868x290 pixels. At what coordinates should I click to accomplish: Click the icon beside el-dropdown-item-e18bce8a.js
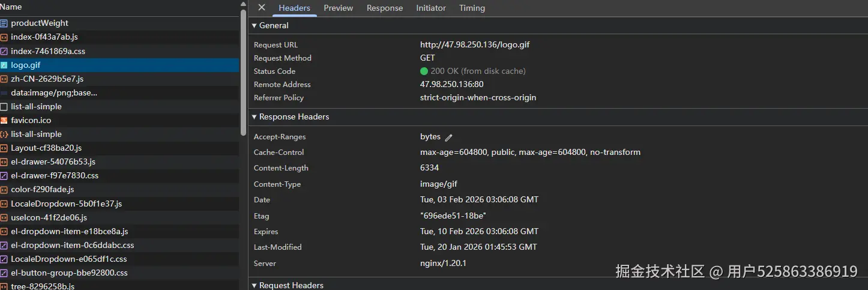coord(4,231)
